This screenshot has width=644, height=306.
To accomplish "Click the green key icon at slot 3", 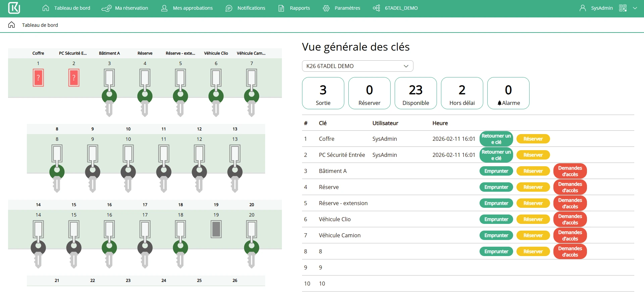I will click(x=109, y=93).
